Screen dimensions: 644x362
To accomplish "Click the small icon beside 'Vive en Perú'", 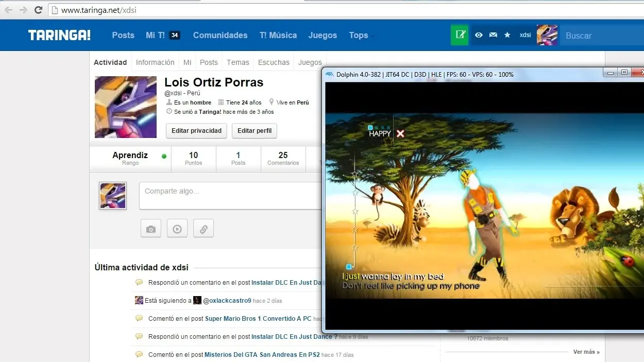I will (272, 102).
